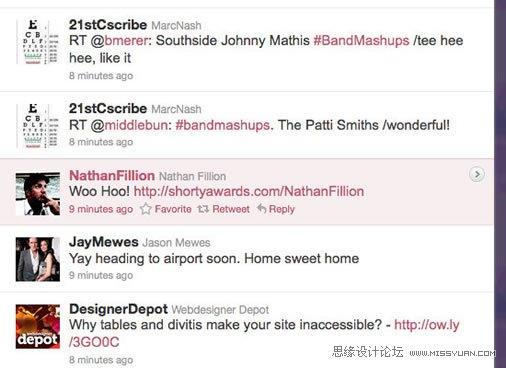Click Nathan Fillion tweet's 9 minutes ago timestamp
Viewport: 506px width, 368px height.
[x=101, y=209]
